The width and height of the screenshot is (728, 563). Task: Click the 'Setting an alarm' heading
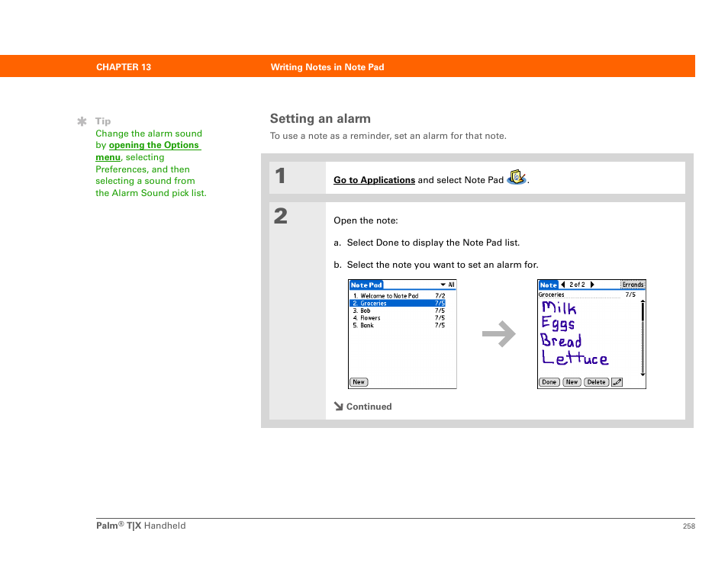321,119
